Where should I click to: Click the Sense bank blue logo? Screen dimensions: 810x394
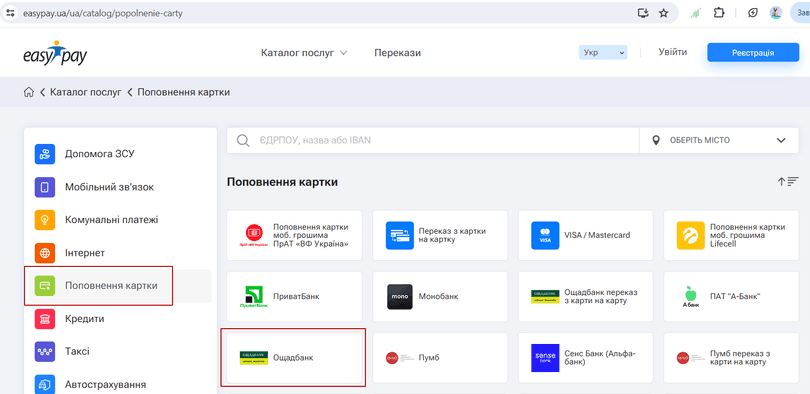point(546,358)
